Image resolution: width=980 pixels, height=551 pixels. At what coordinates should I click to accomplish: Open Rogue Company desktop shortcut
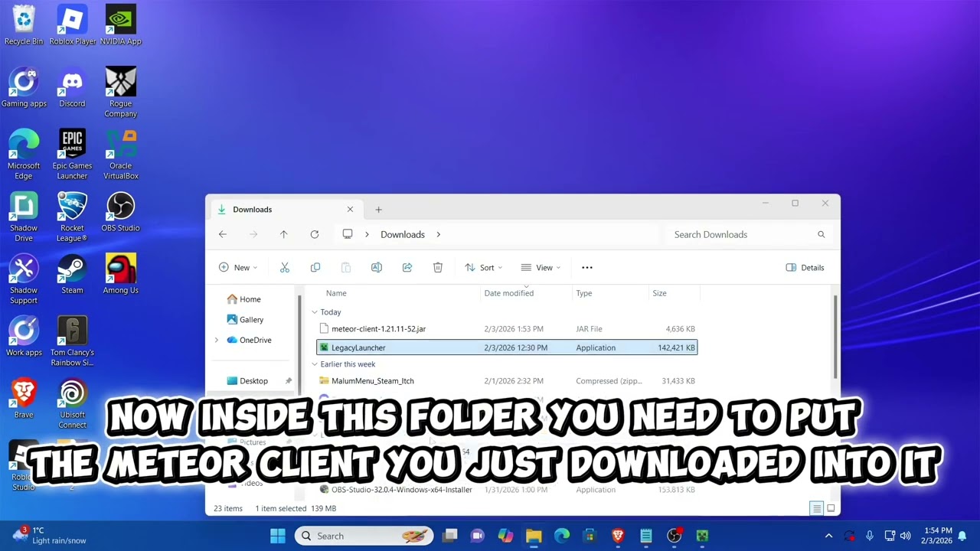(x=121, y=93)
